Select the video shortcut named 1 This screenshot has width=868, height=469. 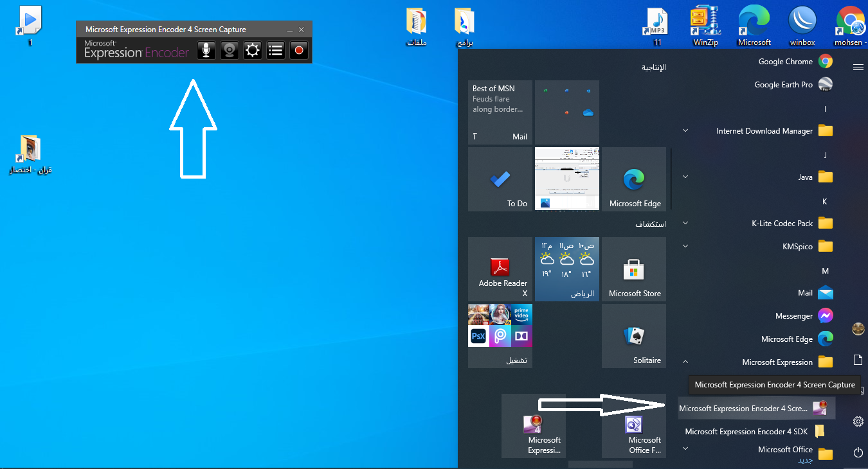[x=30, y=26]
